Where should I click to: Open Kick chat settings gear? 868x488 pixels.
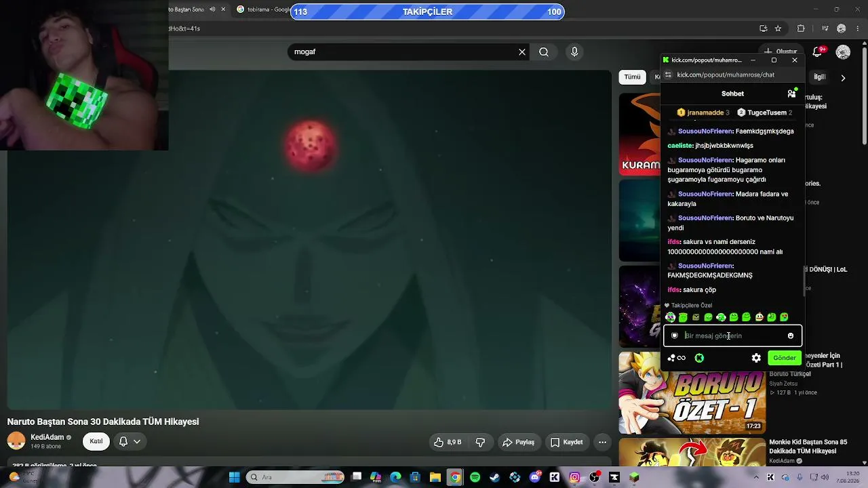tap(756, 358)
